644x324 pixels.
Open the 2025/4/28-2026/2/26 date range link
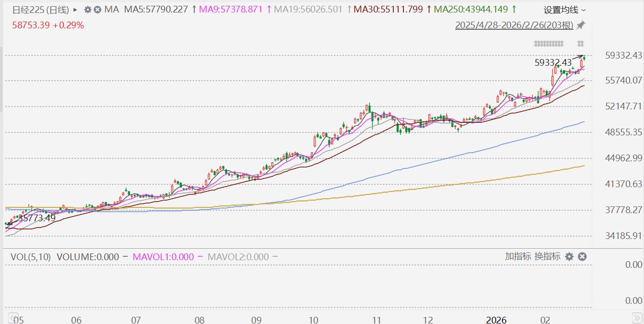(514, 25)
